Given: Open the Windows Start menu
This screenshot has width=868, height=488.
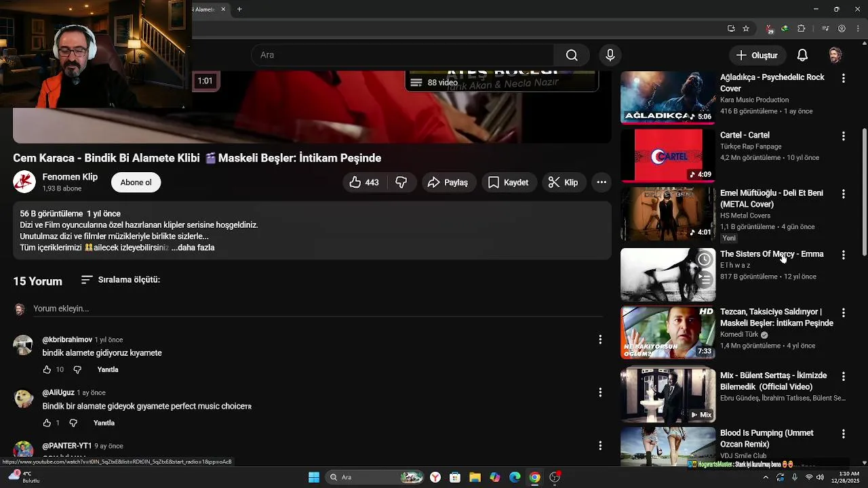Looking at the screenshot, I should [313, 477].
